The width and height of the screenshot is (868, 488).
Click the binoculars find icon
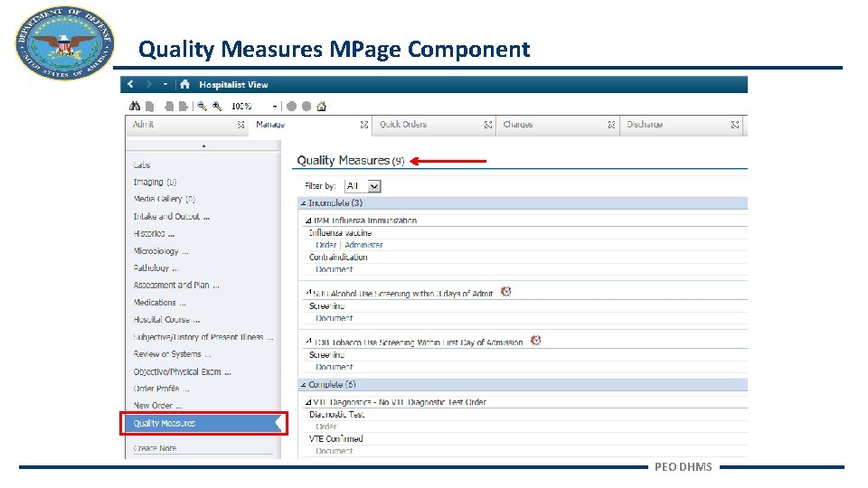point(135,106)
